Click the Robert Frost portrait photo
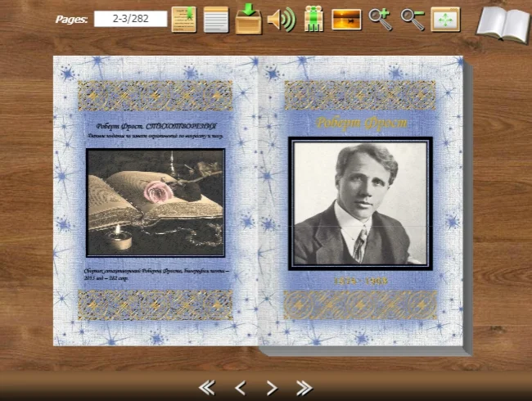 pos(360,204)
